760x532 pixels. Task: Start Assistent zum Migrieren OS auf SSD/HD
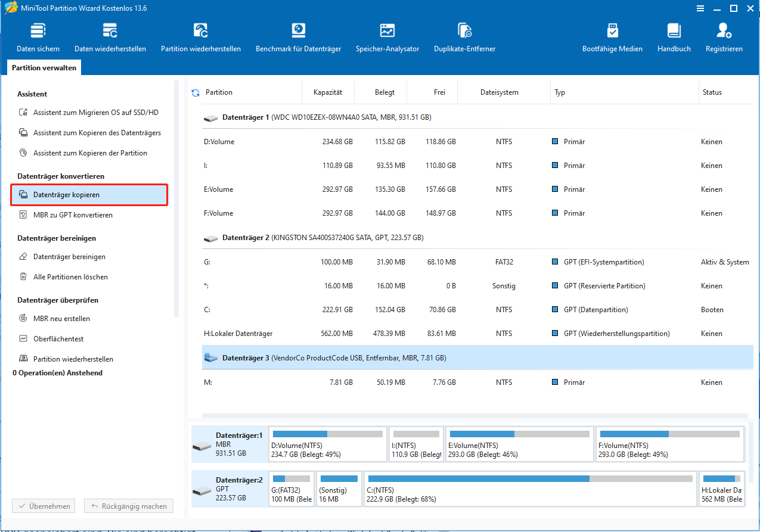[89, 113]
